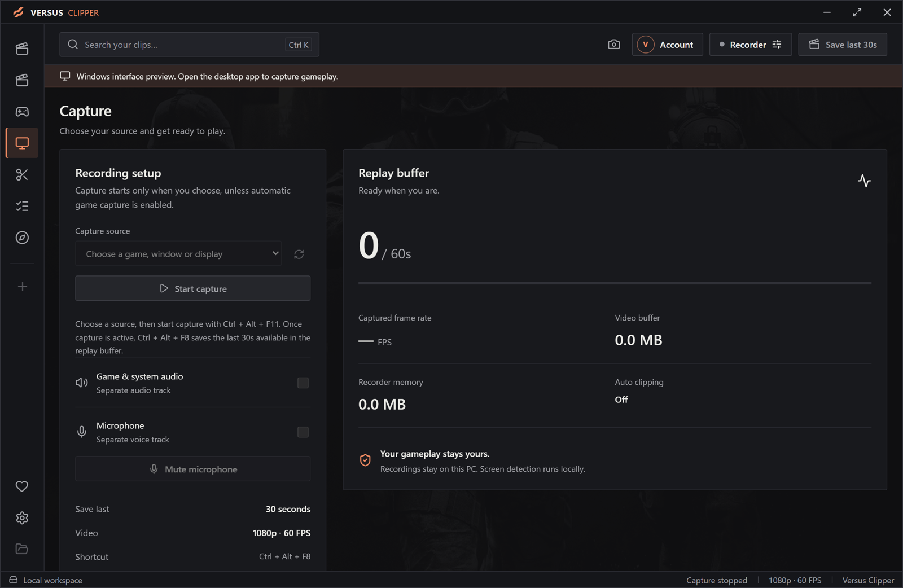
Task: Click the magnifier icon in search box
Action: pos(73,45)
